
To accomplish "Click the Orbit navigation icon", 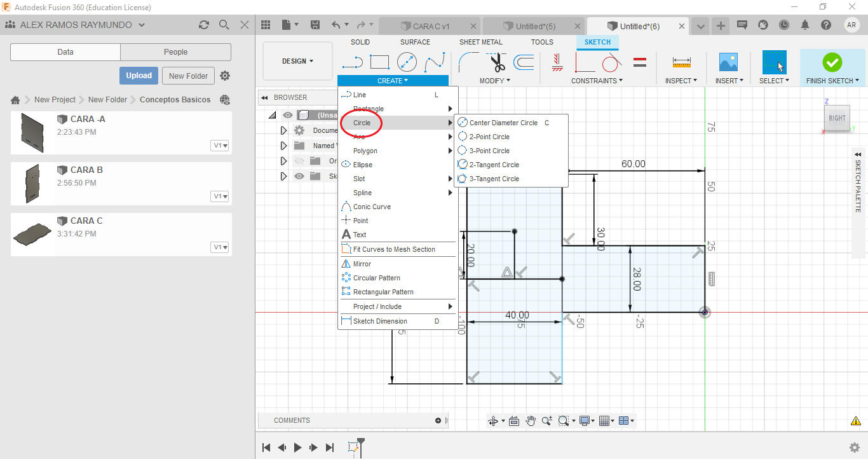I will [492, 421].
